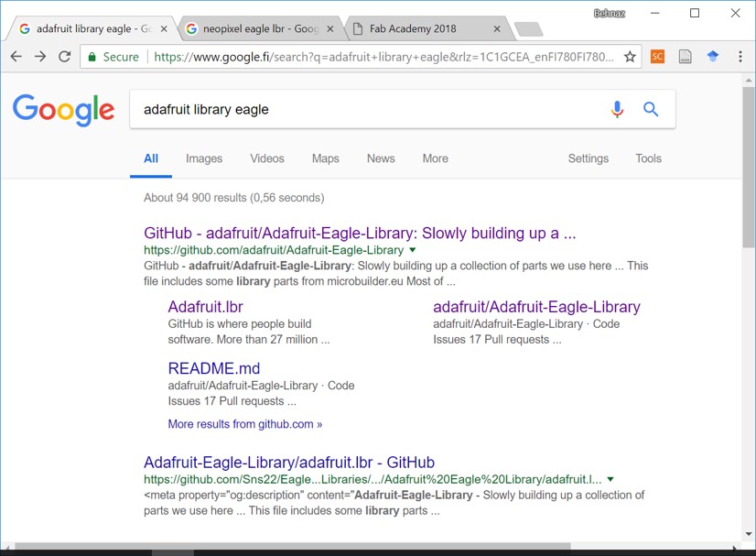Click the horizontal scrollbar thumb at bottom
756x556 pixels.
[x=293, y=546]
